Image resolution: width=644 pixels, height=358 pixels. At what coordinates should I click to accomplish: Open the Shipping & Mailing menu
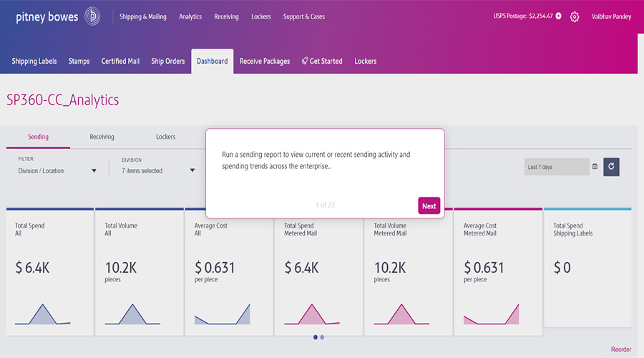[x=142, y=16]
